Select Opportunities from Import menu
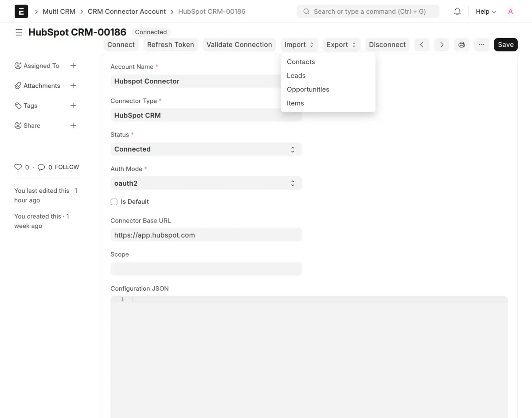Viewport: 532px width, 418px height. point(328,90)
